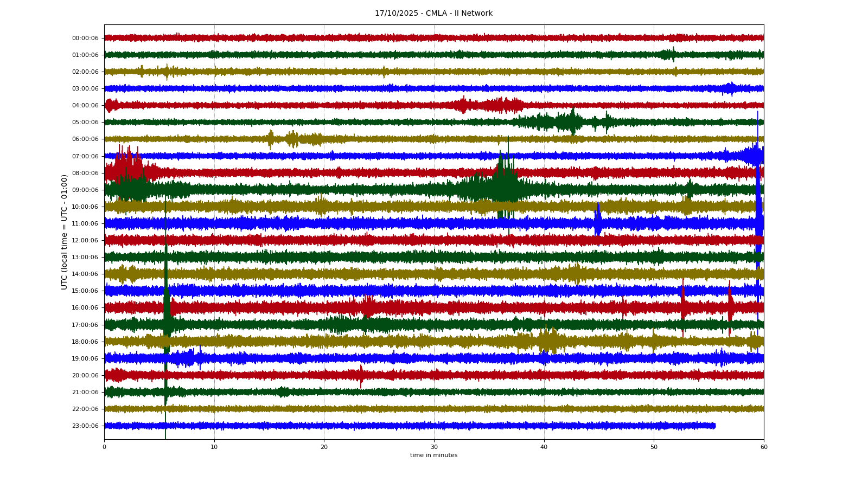Select the 04:00:06 row label
868x488 pixels.
[x=85, y=106]
